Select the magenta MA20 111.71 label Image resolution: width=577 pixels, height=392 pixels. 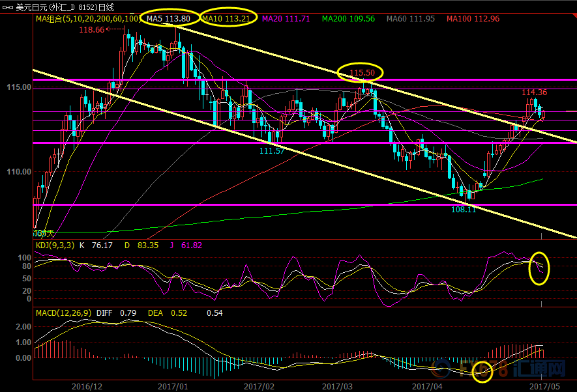click(286, 19)
